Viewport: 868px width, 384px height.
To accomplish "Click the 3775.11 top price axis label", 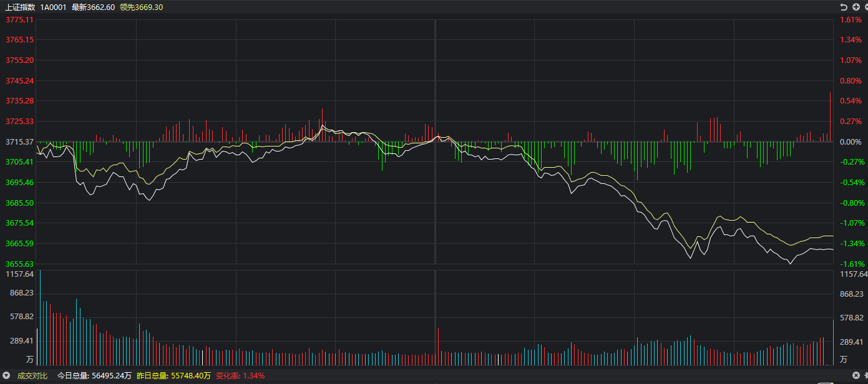I will [x=19, y=20].
